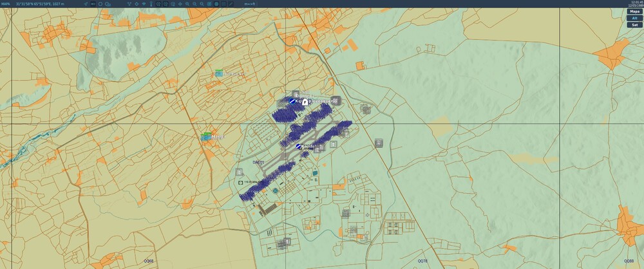
Task: Select the antenna tower icon in toolbar
Action: [151, 4]
